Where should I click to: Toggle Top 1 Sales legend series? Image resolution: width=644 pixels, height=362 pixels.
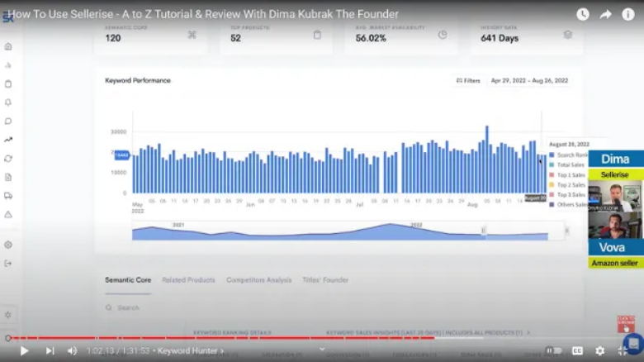pyautogui.click(x=567, y=175)
